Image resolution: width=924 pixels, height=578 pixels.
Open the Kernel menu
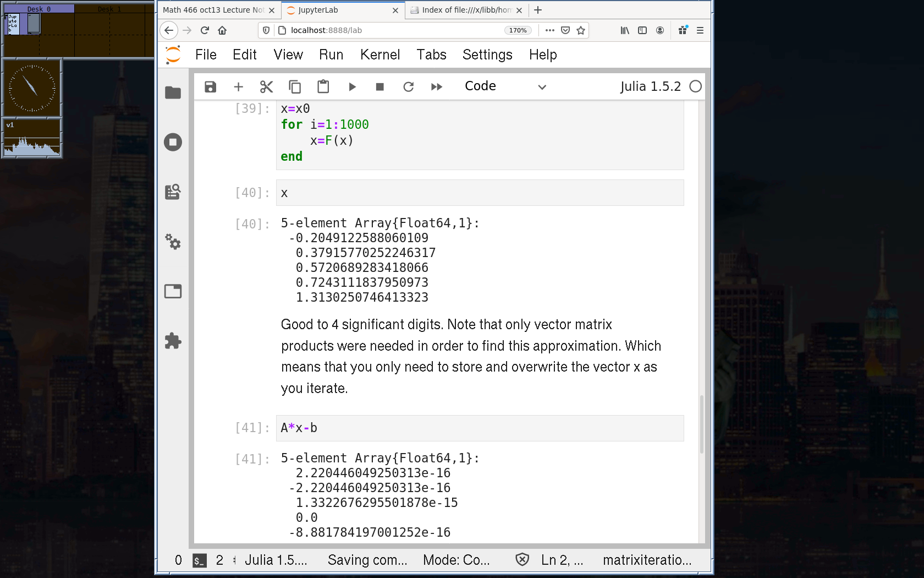point(380,54)
